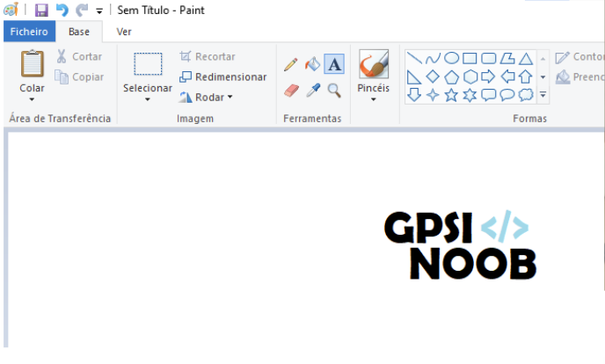Select the Pencil tool
Image resolution: width=605 pixels, height=364 pixels.
pyautogui.click(x=291, y=64)
